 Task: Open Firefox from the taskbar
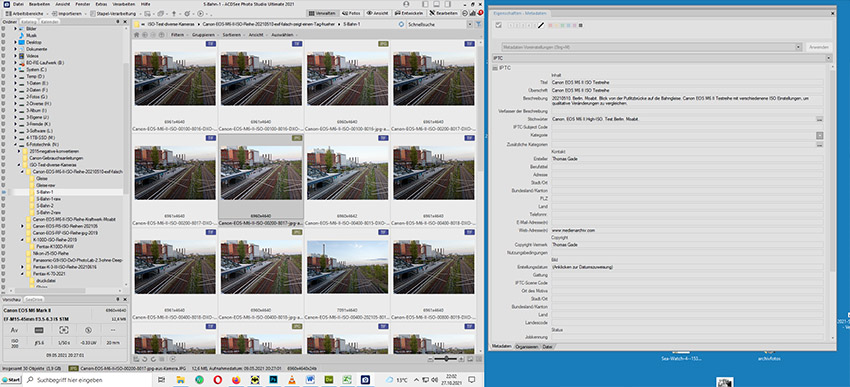pos(236,379)
